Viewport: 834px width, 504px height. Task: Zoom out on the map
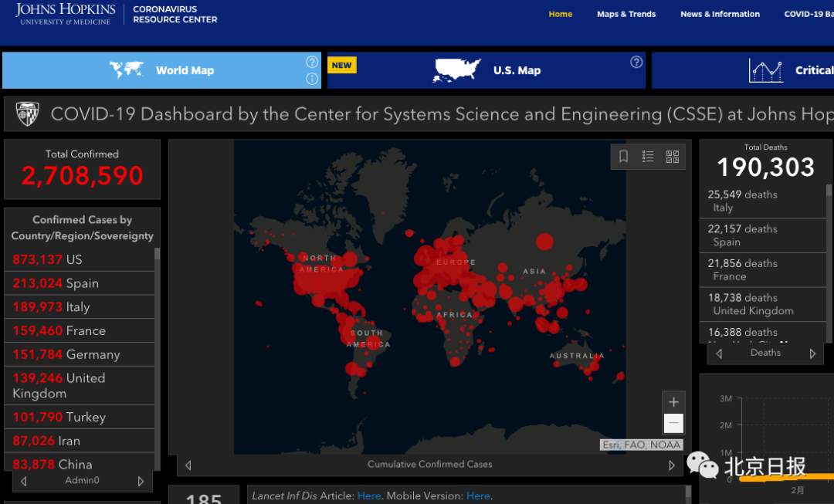[673, 423]
